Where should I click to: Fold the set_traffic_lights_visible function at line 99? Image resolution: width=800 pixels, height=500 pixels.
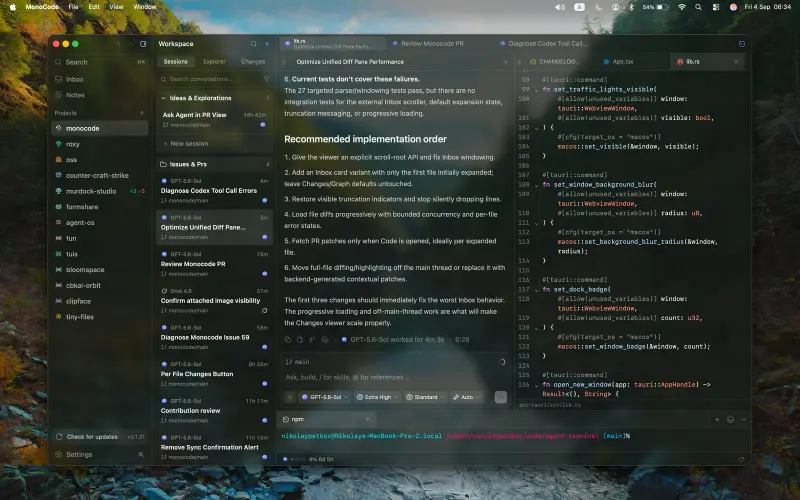536,90
